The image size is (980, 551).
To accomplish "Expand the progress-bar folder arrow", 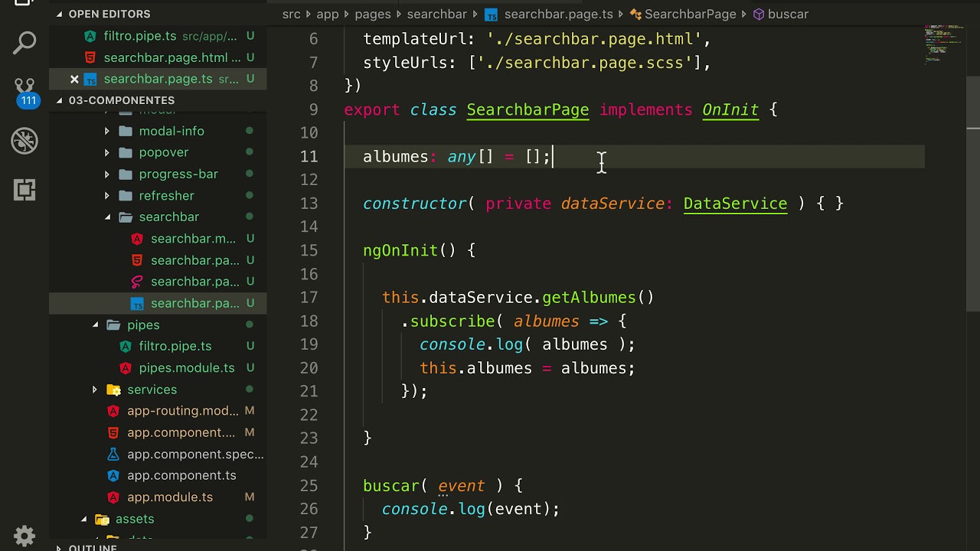I will tap(107, 174).
